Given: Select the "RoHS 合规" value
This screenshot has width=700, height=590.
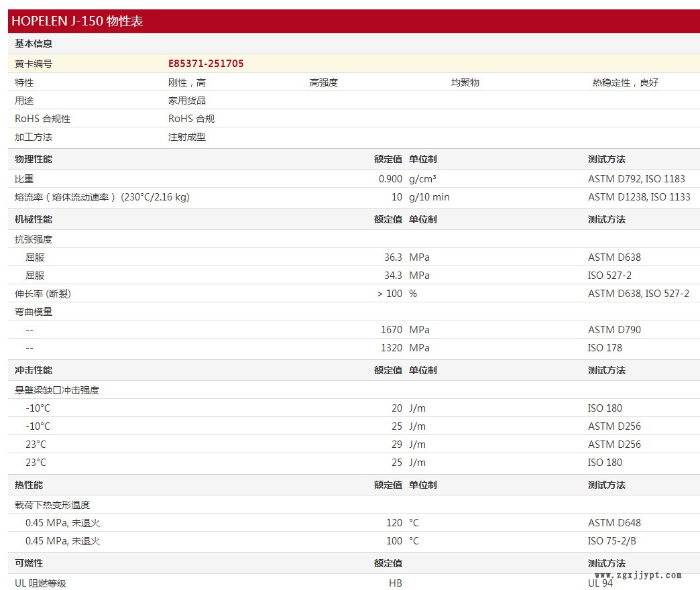Looking at the screenshot, I should [x=192, y=119].
